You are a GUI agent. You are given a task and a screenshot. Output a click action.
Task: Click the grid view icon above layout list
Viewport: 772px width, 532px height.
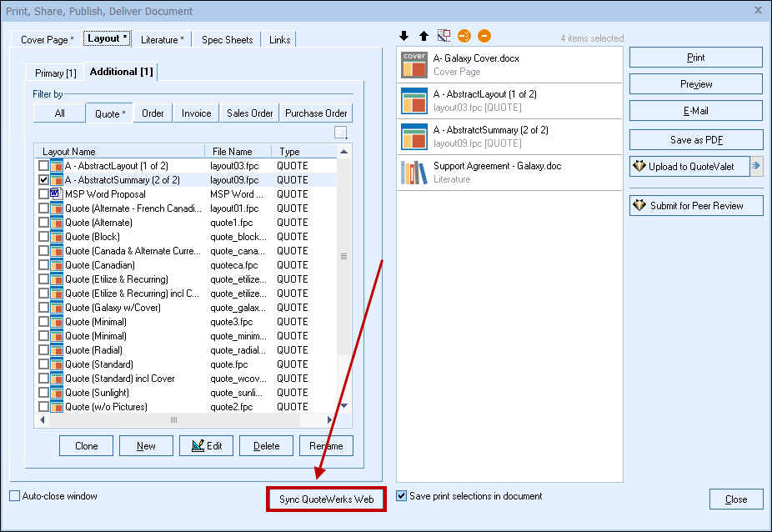coord(340,133)
